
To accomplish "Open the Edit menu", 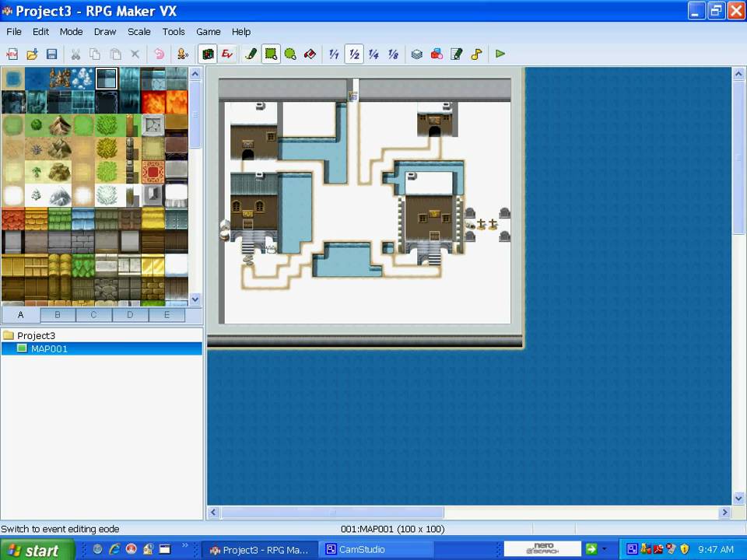I will 40,32.
